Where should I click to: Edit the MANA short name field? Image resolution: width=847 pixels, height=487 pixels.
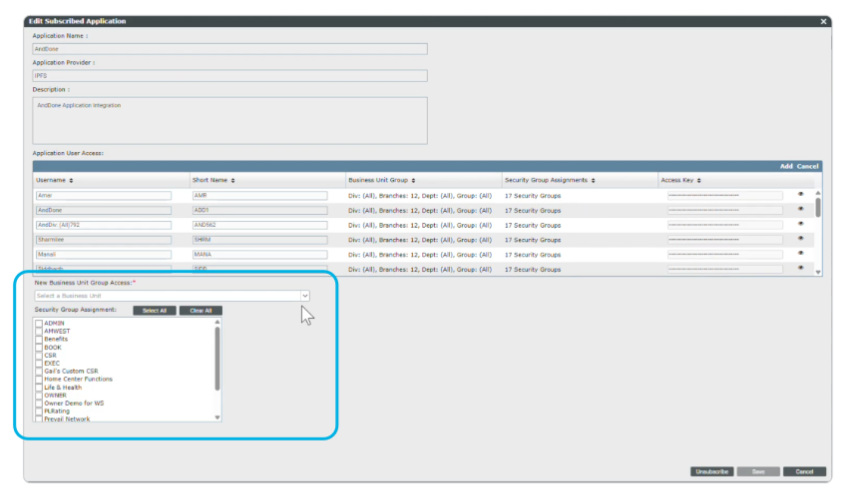260,254
